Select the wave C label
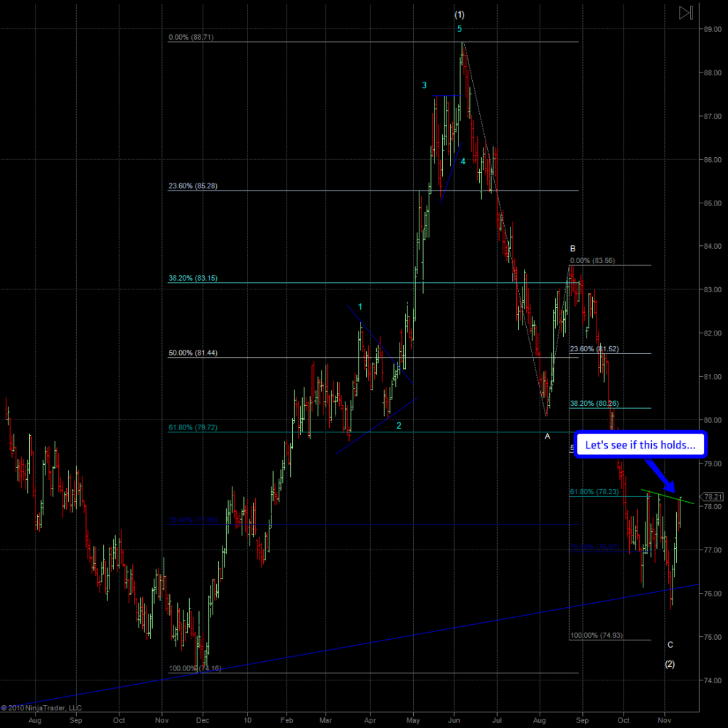 (x=670, y=645)
